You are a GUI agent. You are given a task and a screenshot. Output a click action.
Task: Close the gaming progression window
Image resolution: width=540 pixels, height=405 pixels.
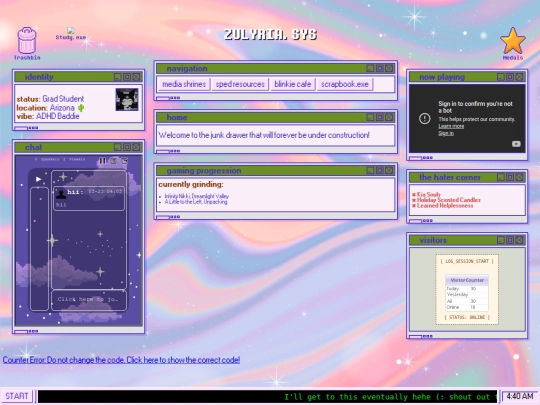click(x=389, y=170)
